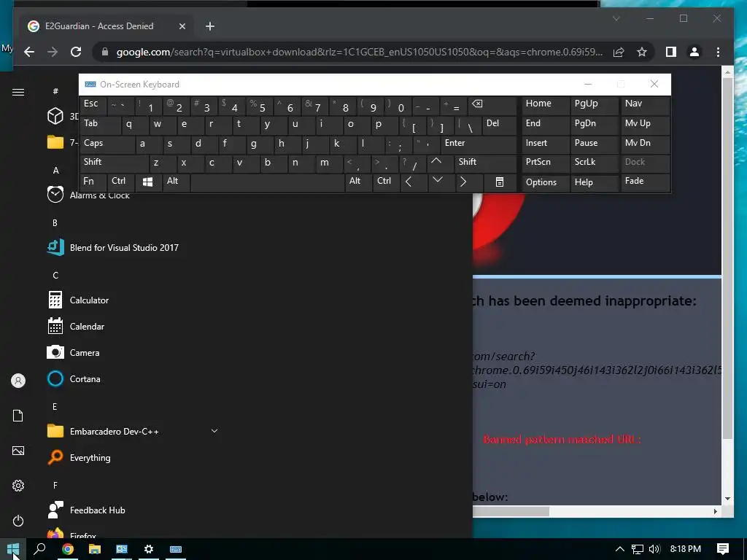747x560 pixels.
Task: Toggle ScrLk key on On-Screen Keyboard
Action: [x=594, y=163]
